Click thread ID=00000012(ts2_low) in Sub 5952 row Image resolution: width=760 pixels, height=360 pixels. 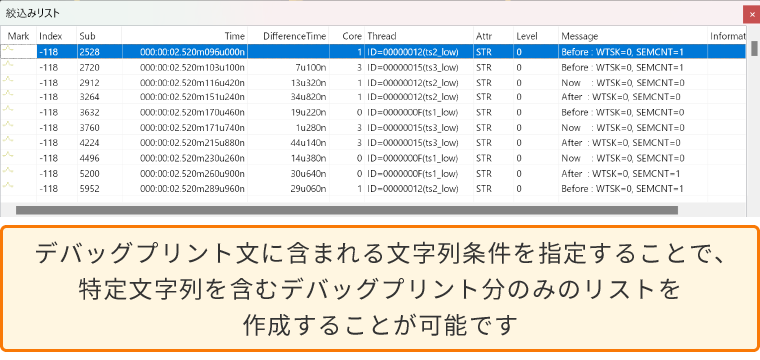[x=413, y=188]
